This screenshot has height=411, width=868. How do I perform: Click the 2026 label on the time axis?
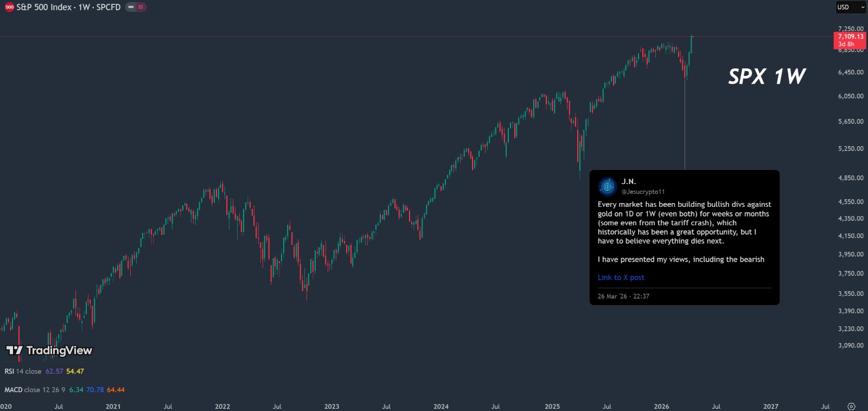(661, 406)
